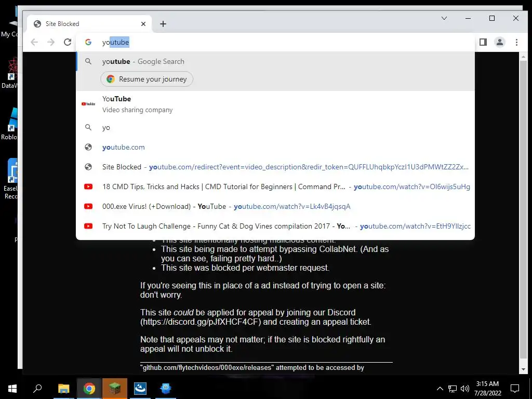Click the discord.gg/pJfXHCF4CF appeal link text

202,322
